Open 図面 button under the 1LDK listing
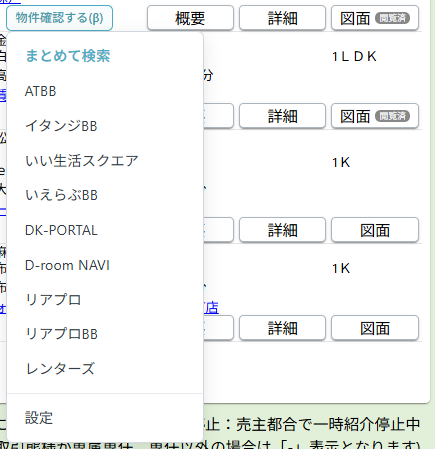This screenshot has height=449, width=435. [x=375, y=116]
